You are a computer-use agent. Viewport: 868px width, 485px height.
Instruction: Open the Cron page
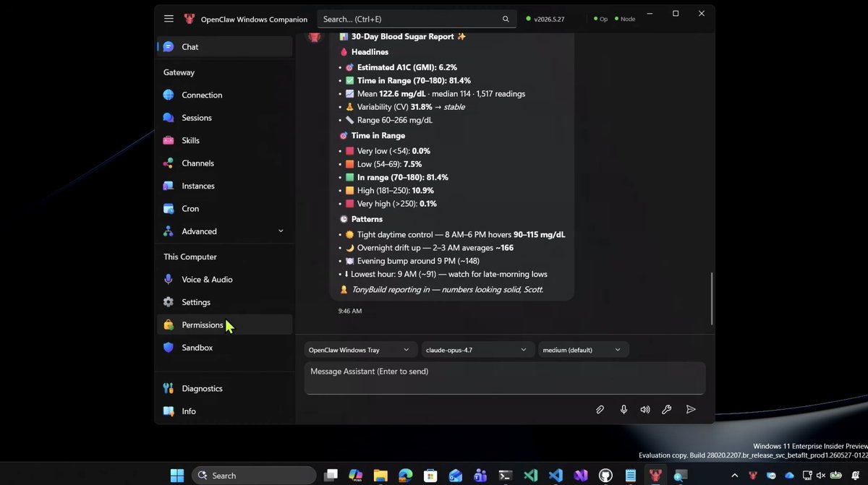[x=225, y=208]
